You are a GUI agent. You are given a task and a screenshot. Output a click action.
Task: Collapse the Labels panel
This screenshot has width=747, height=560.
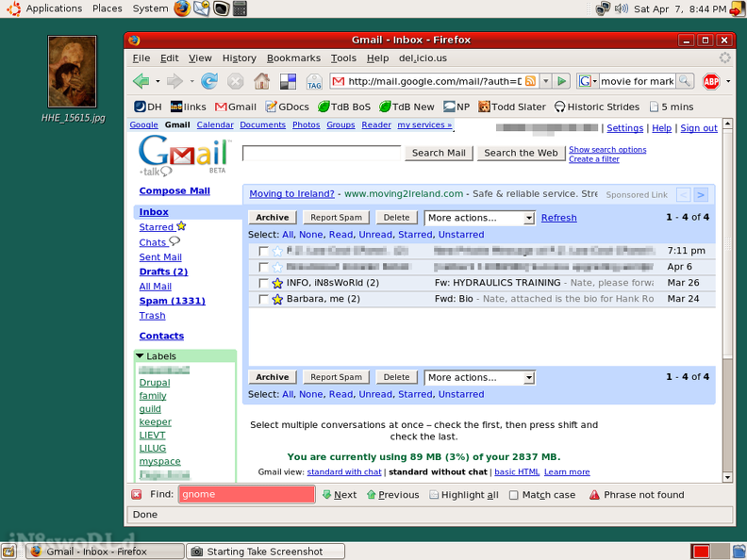pyautogui.click(x=140, y=355)
